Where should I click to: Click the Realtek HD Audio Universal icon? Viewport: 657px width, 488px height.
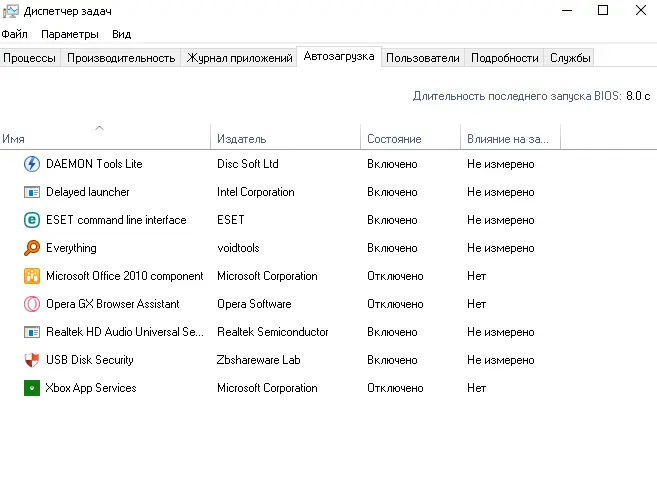[x=32, y=332]
